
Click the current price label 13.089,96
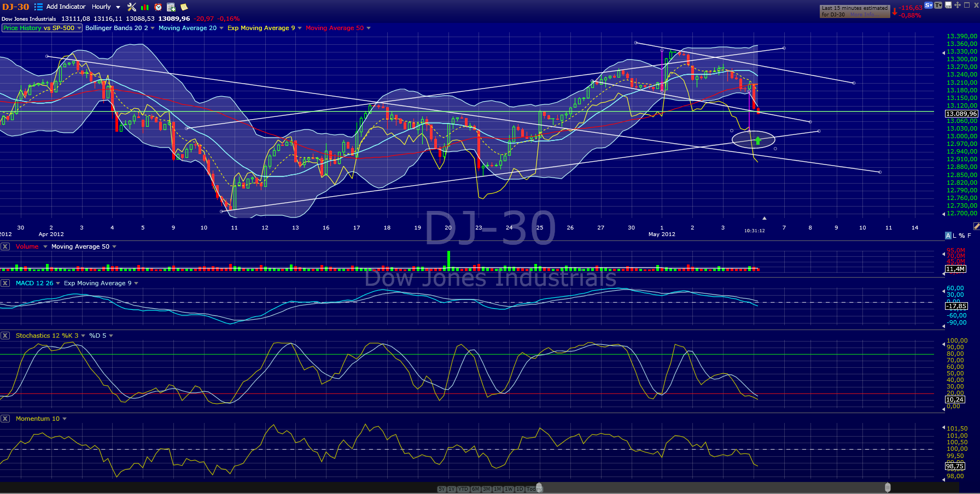961,114
